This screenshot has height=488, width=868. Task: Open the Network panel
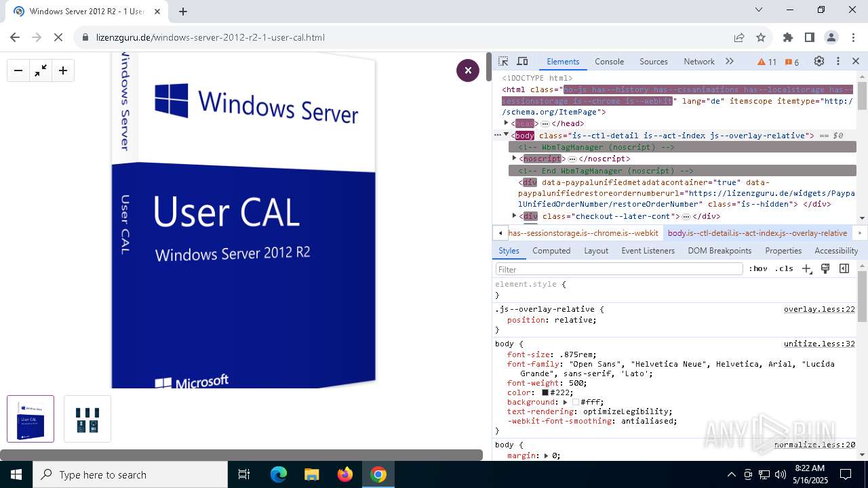(x=699, y=61)
